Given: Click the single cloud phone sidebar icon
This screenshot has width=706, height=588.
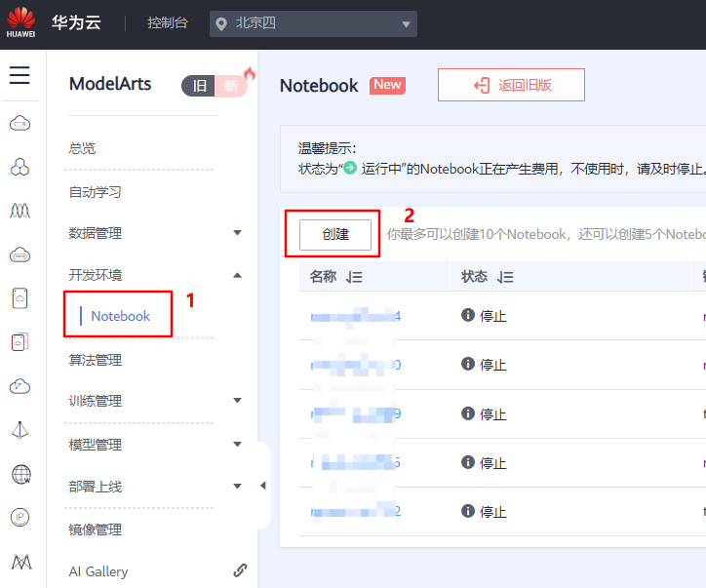Looking at the screenshot, I should point(20,298).
